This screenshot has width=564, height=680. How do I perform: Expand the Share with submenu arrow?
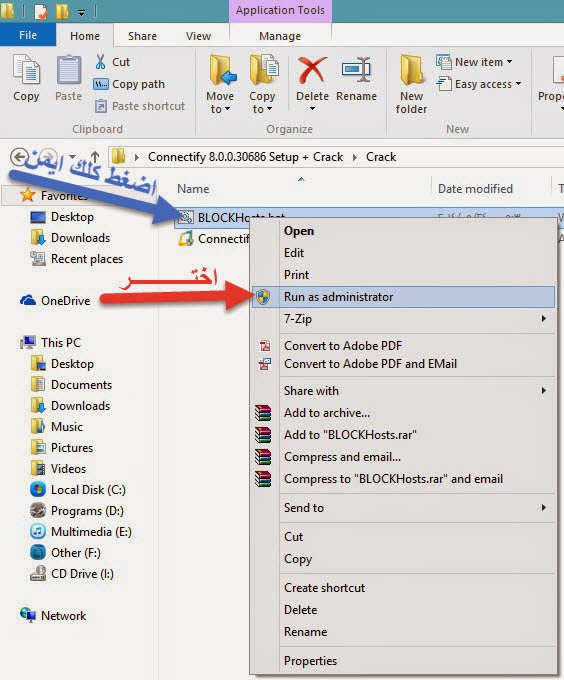[544, 391]
